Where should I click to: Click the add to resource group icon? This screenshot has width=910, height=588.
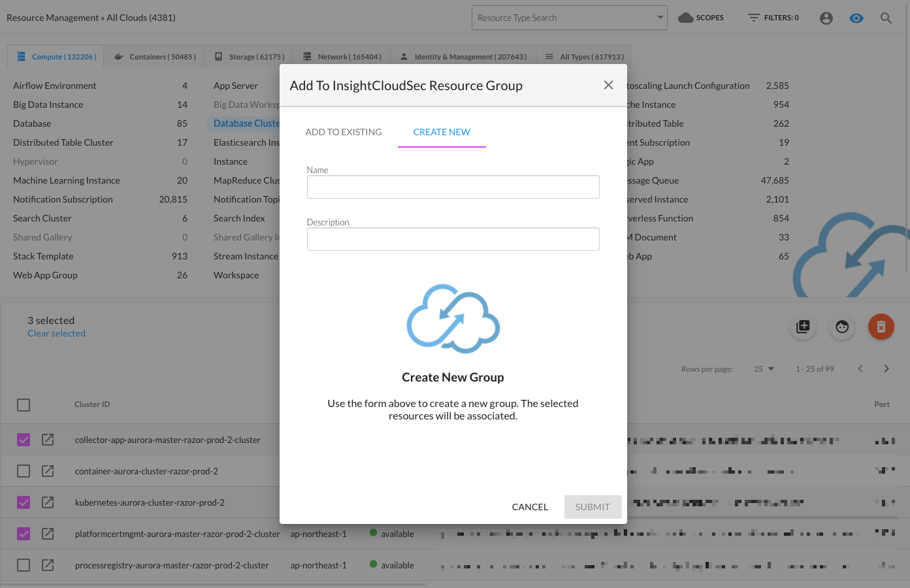point(803,327)
